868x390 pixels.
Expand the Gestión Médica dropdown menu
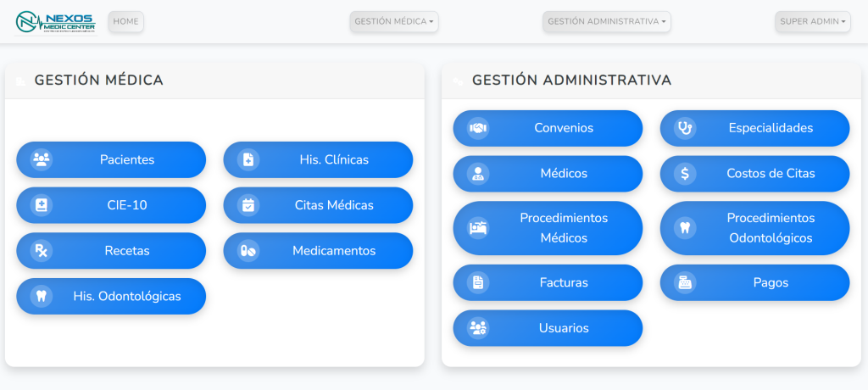pyautogui.click(x=394, y=21)
